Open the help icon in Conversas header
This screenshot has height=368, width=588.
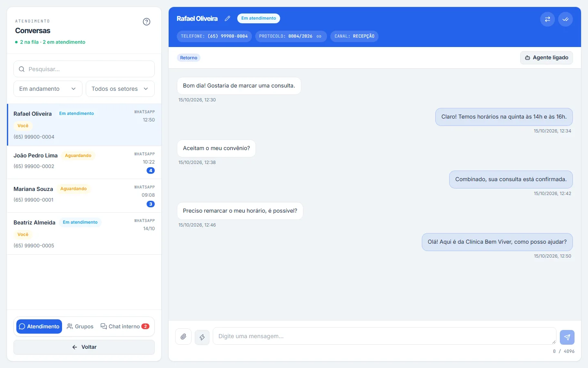click(x=147, y=22)
